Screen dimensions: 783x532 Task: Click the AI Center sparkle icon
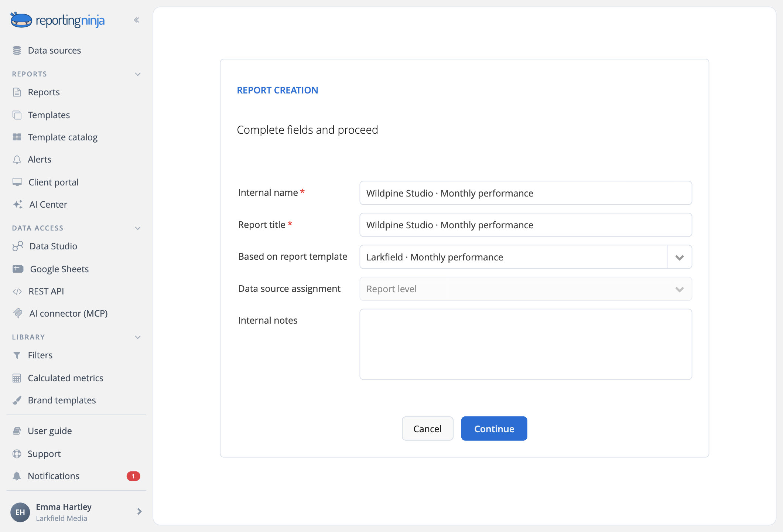pyautogui.click(x=17, y=204)
